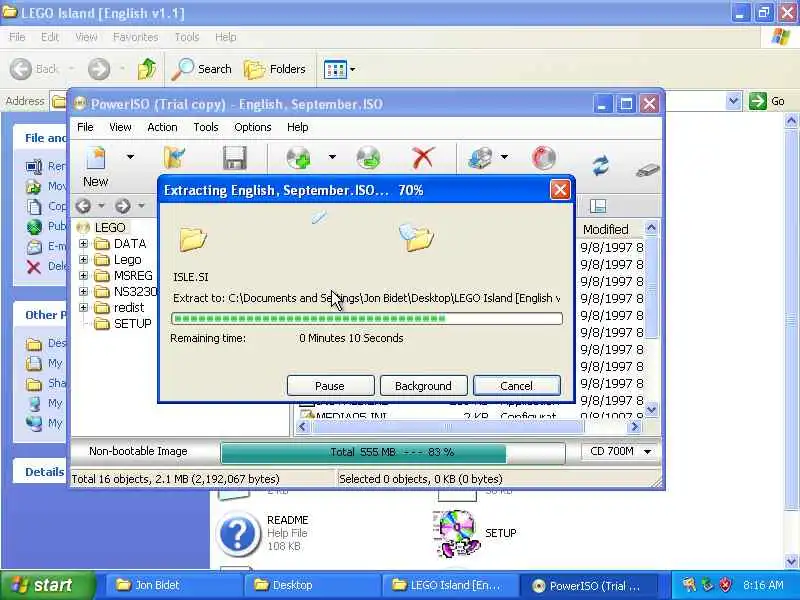Click PowerISO's forward navigation arrow
The image size is (800, 600).
[122, 206]
